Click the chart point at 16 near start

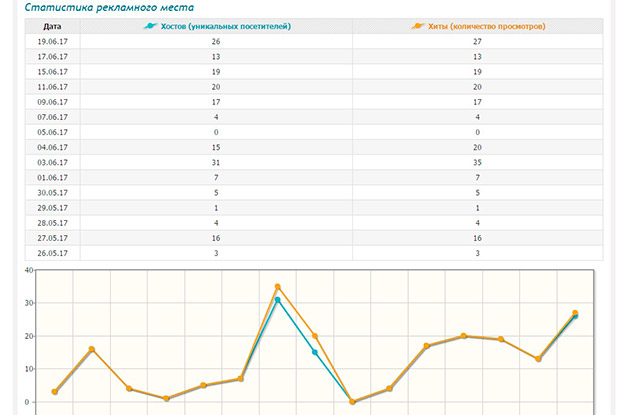[x=92, y=349]
